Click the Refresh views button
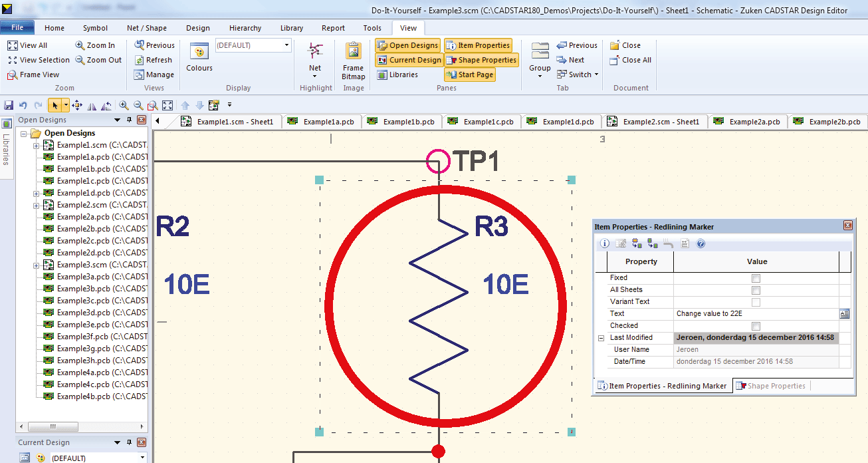This screenshot has width=868, height=463. 154,60
